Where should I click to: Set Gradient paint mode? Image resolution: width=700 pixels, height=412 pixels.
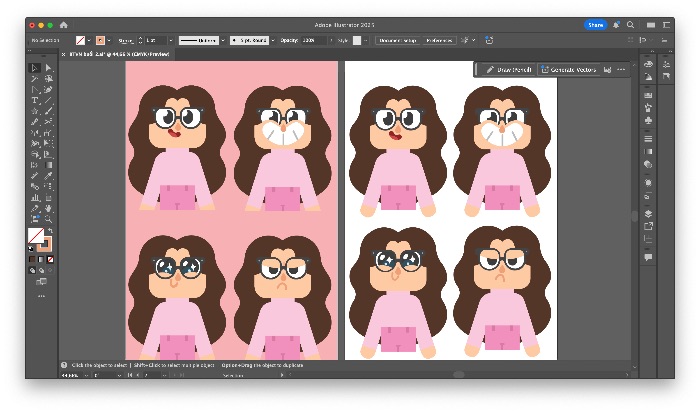(41, 259)
